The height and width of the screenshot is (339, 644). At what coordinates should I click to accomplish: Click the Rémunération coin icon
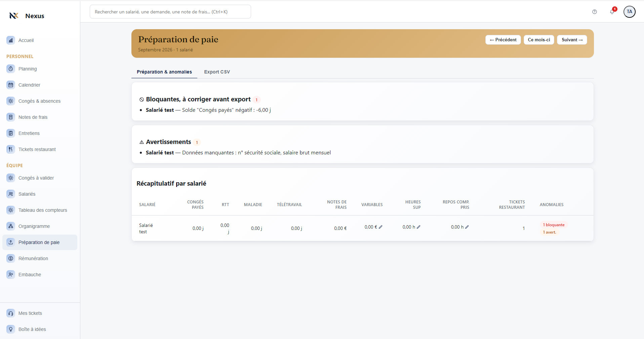[x=11, y=258]
